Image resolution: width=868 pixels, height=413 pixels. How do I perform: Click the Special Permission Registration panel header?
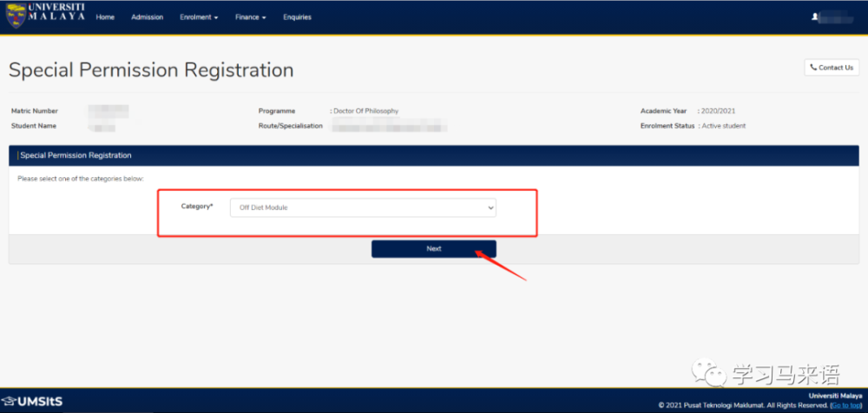[76, 155]
